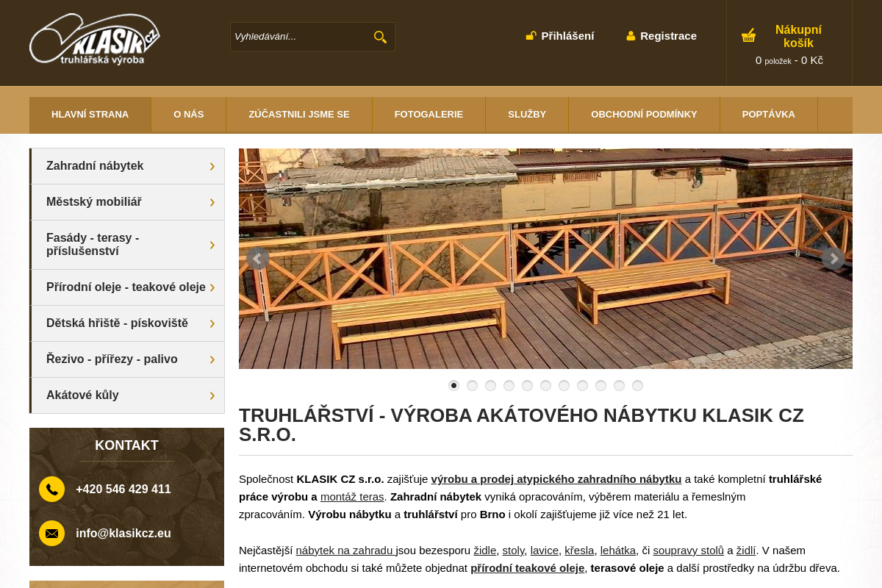Viewport: 882px width, 588px height.
Task: Open the nábytek na zahradu link
Action: click(x=345, y=551)
